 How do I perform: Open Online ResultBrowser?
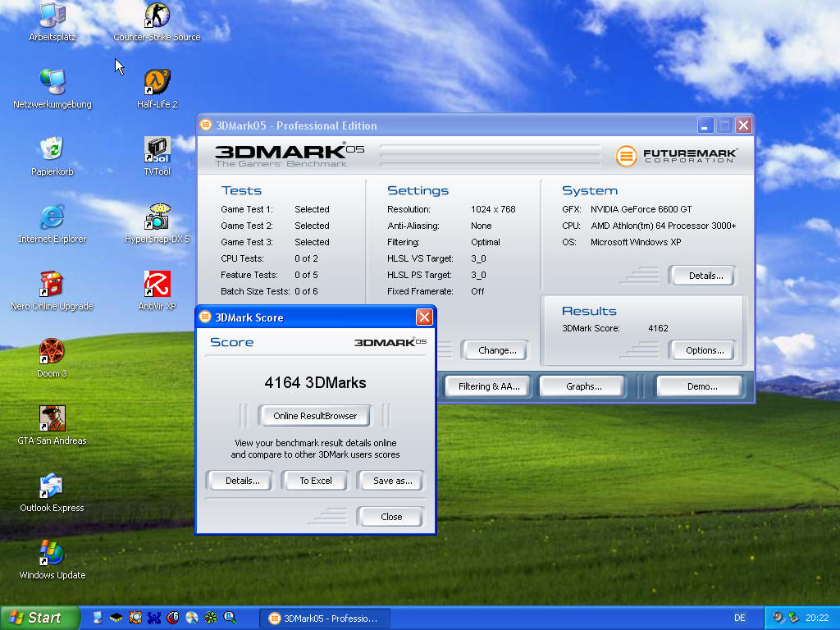(x=314, y=416)
